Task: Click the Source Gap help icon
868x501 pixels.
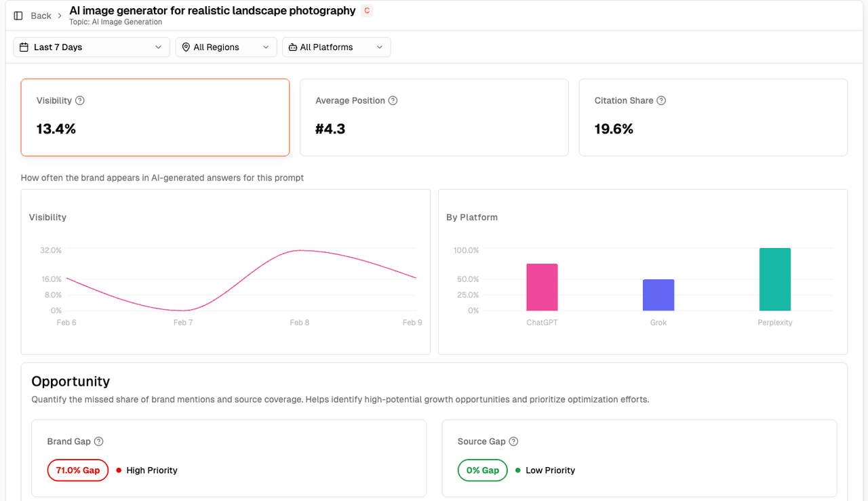Action: point(513,441)
